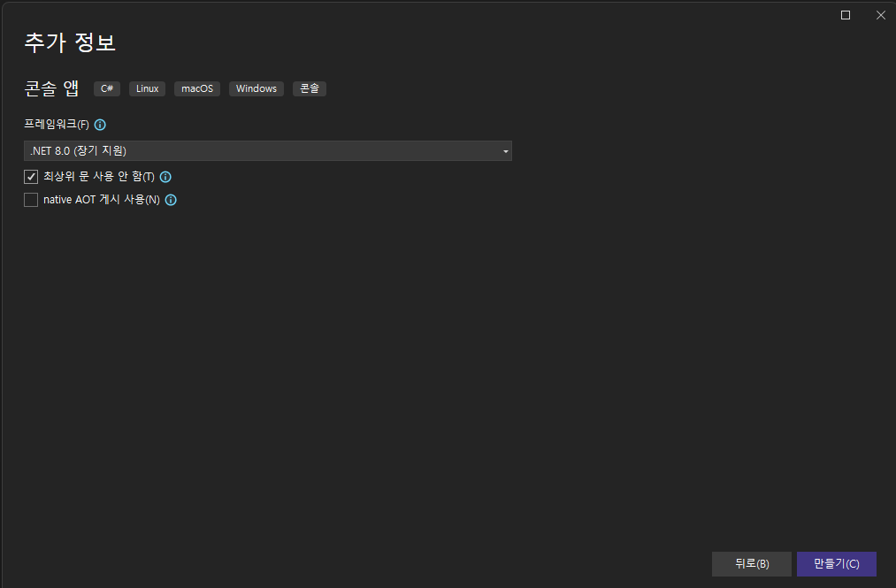Click the info icon beside 최상위 문 사용 안 함

tap(165, 177)
